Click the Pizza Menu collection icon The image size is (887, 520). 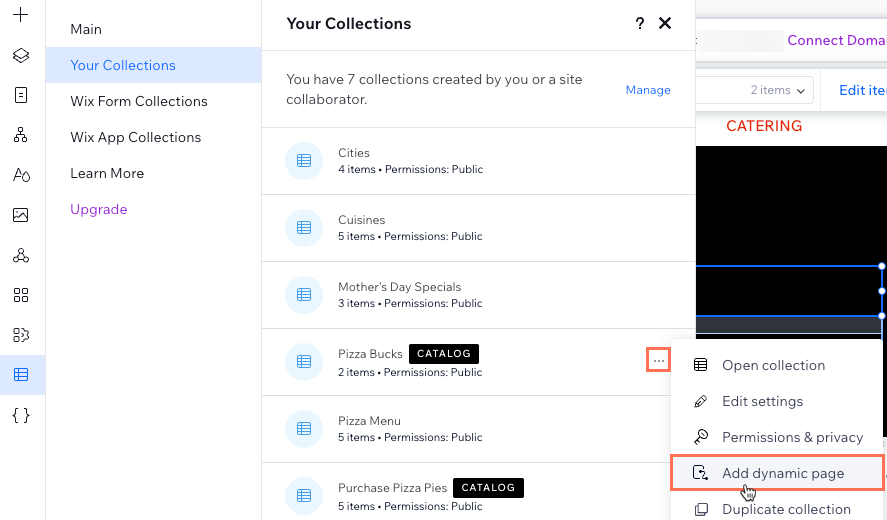(x=304, y=429)
